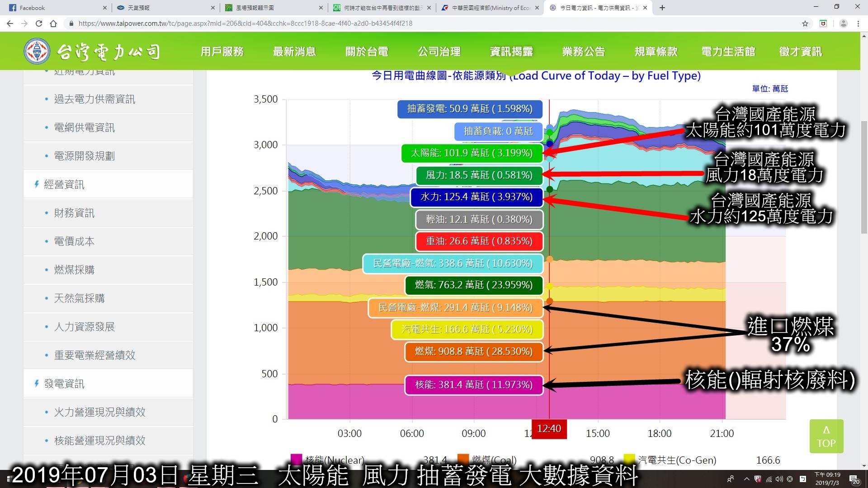View site security lock info

[x=71, y=23]
